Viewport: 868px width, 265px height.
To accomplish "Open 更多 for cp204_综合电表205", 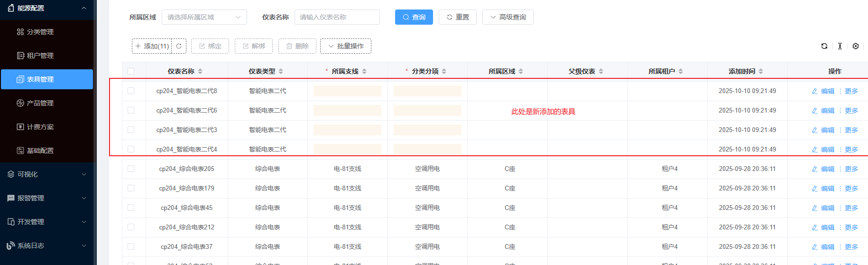I will (851, 169).
